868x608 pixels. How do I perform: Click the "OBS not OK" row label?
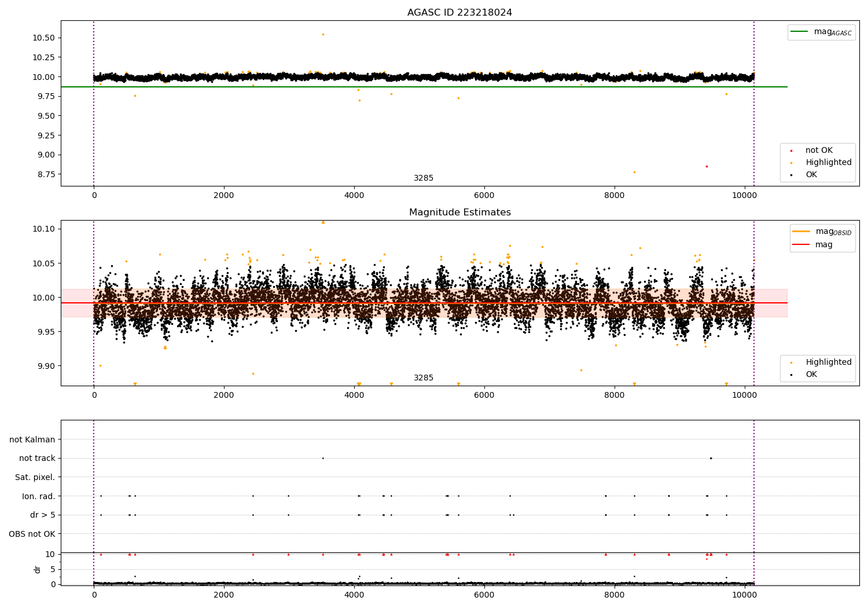[32, 534]
